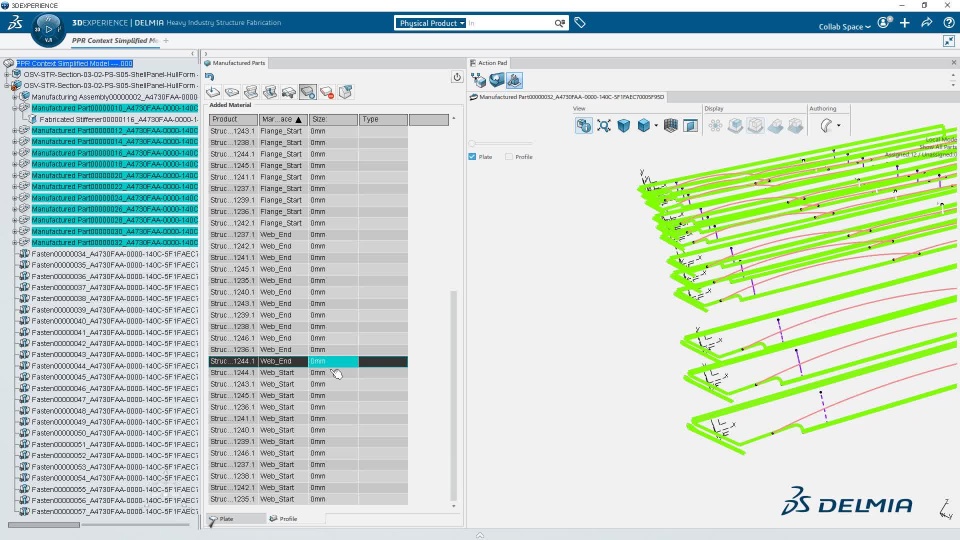Viewport: 960px width, 540px height.
Task: Sort by the Type column header
Action: coord(383,119)
